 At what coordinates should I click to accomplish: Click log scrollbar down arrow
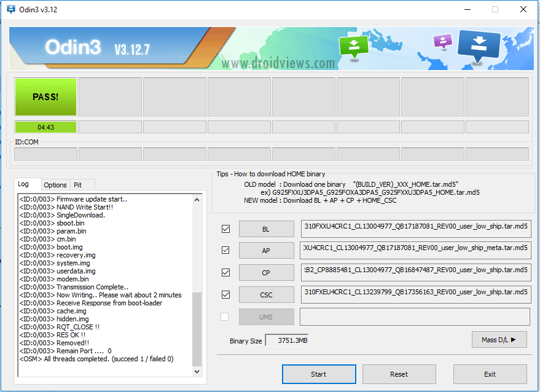pos(197,371)
